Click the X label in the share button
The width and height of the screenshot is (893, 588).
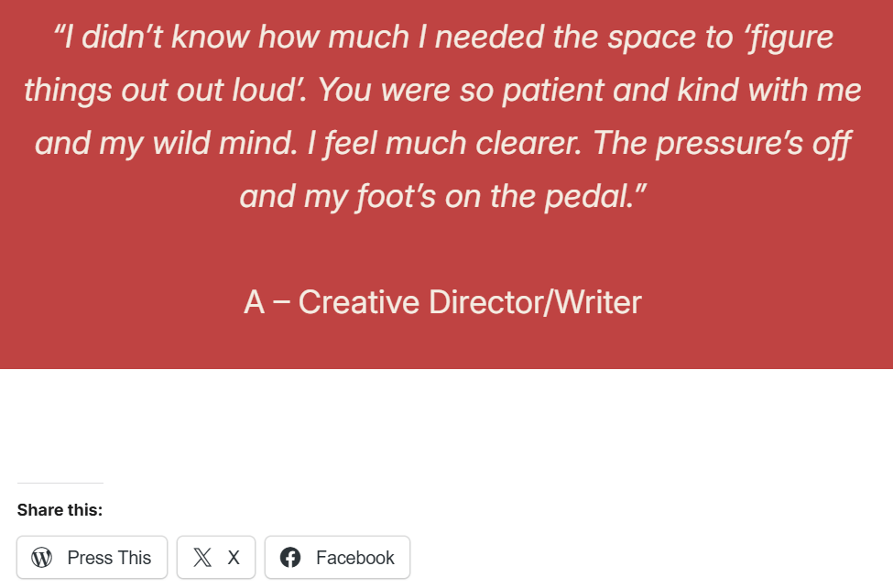point(234,558)
